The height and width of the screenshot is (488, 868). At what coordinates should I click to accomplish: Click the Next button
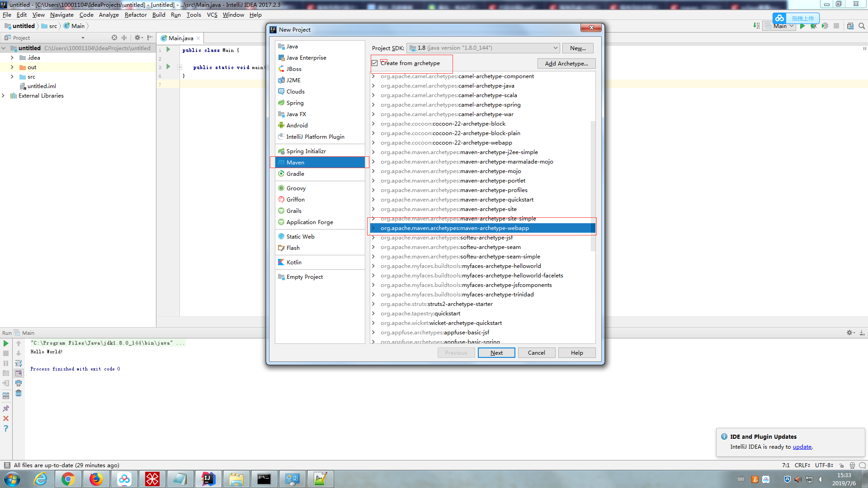coord(496,353)
